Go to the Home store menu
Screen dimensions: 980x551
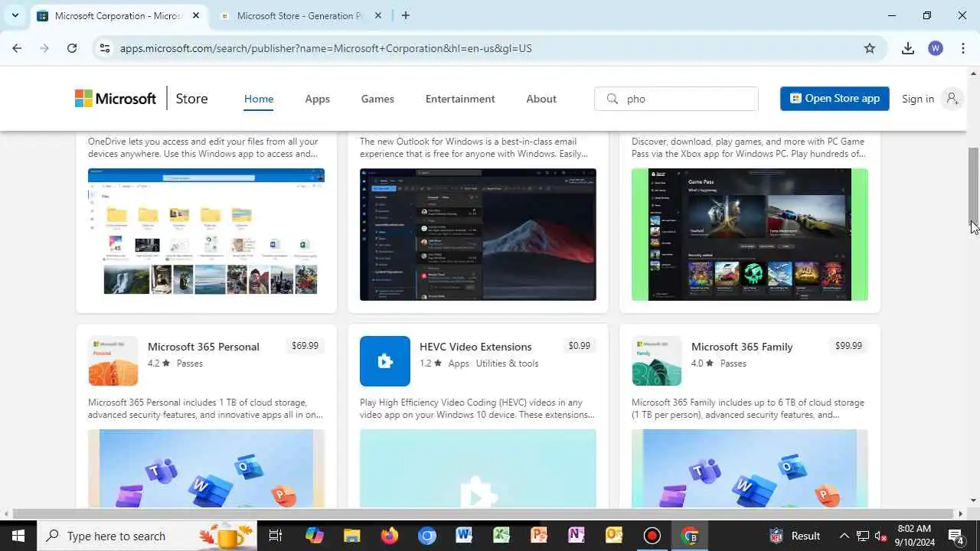259,99
